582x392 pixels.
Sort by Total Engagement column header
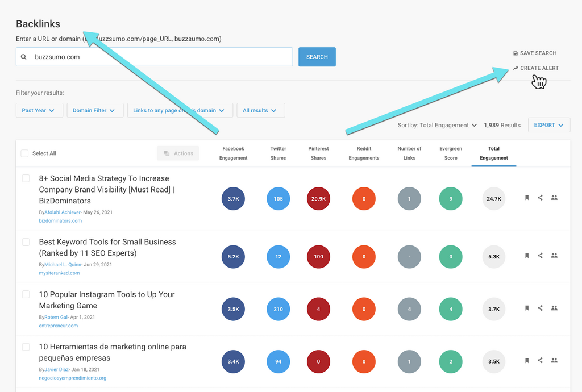(493, 153)
